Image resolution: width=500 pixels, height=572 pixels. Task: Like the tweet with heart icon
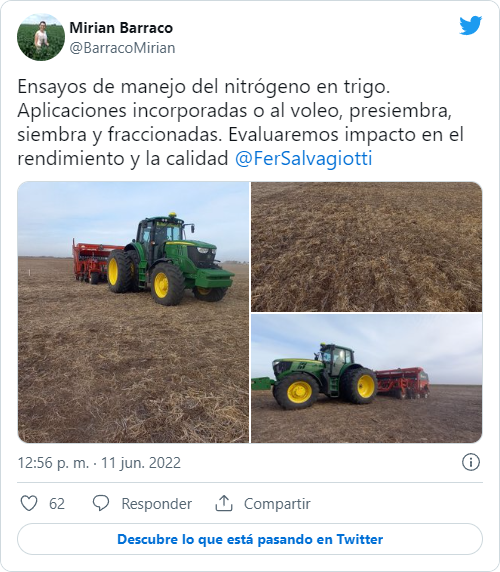coord(29,503)
